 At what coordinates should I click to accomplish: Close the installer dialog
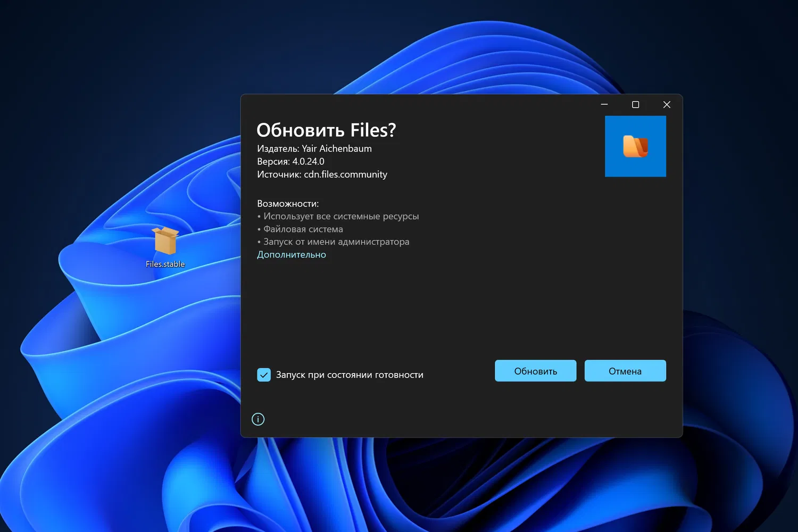coord(667,105)
